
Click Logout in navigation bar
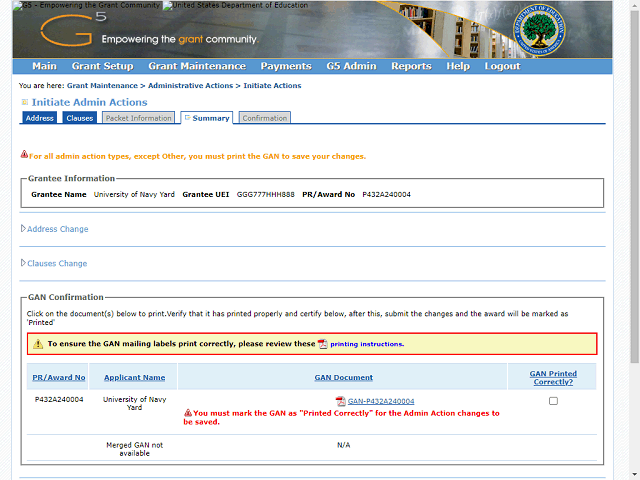coord(502,66)
